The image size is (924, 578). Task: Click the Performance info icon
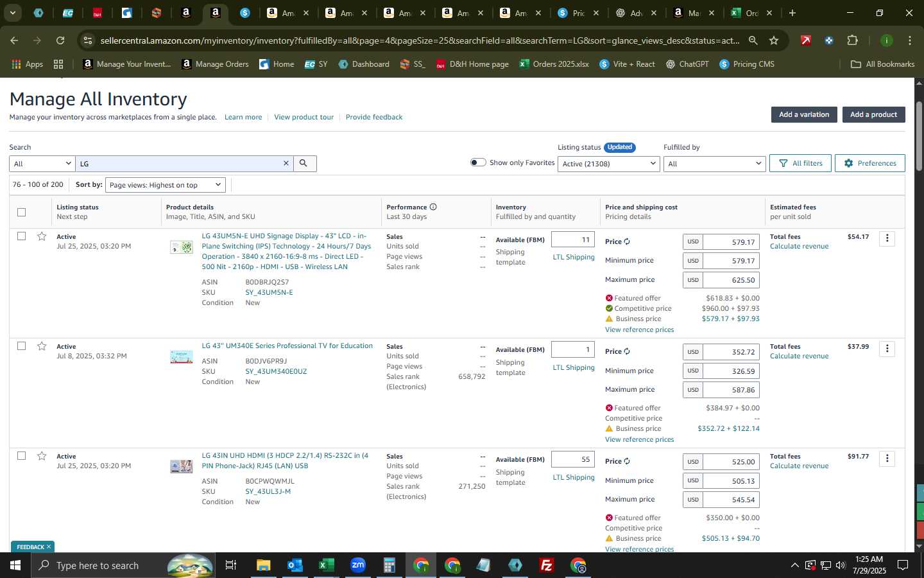pos(433,207)
